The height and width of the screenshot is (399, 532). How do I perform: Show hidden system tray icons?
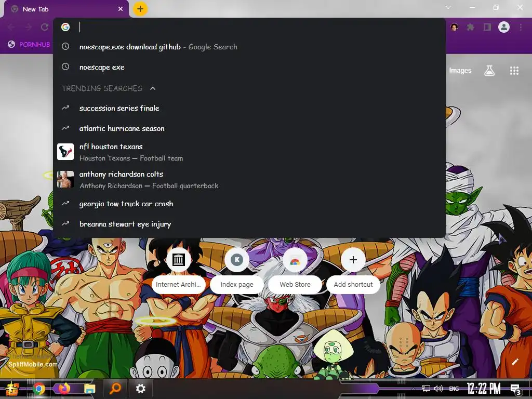click(x=413, y=389)
